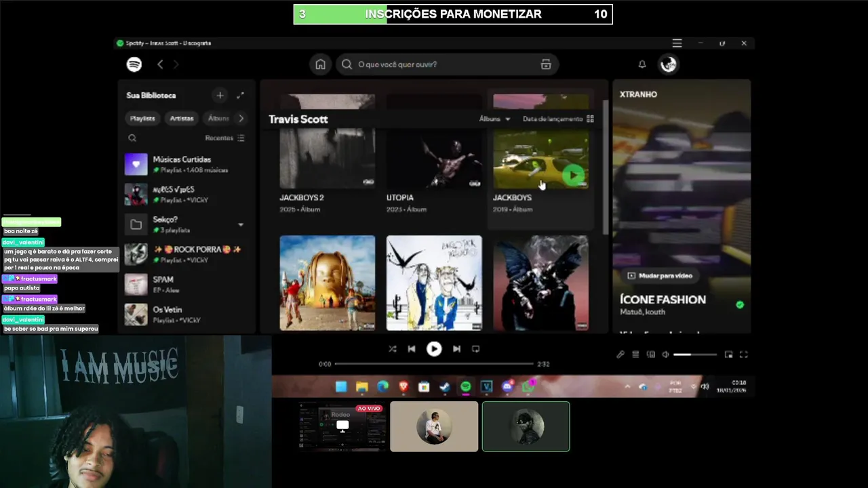868x488 pixels.
Task: Filter library by Álbuns chip
Action: click(218, 118)
